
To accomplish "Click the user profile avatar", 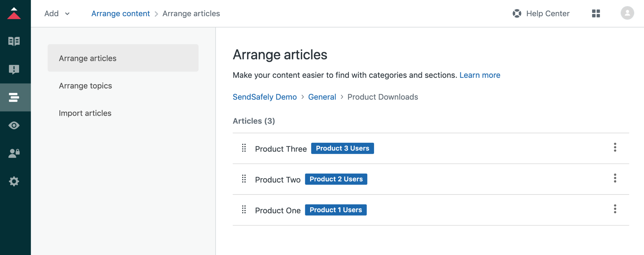I will tap(627, 13).
